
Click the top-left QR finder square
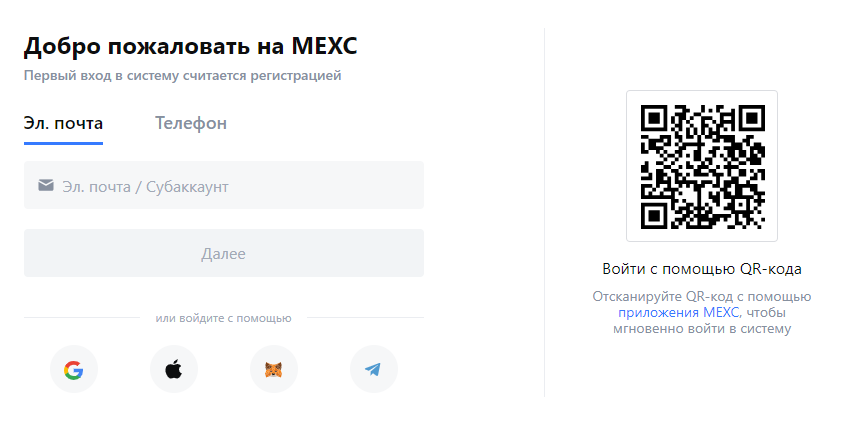tap(654, 118)
